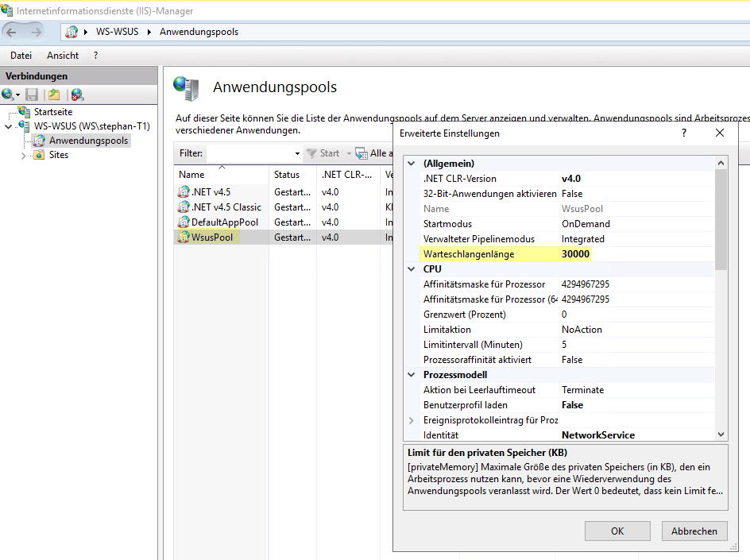Viewport: 750px width, 560px height.
Task: Click Grenzwert (Prozent) value 0
Action: (x=564, y=315)
